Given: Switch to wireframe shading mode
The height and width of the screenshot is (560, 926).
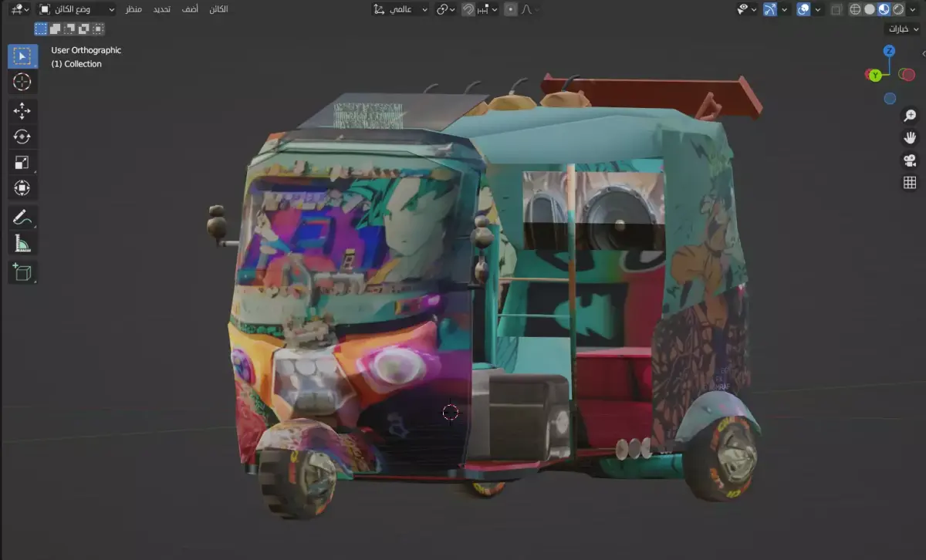Looking at the screenshot, I should click(856, 9).
